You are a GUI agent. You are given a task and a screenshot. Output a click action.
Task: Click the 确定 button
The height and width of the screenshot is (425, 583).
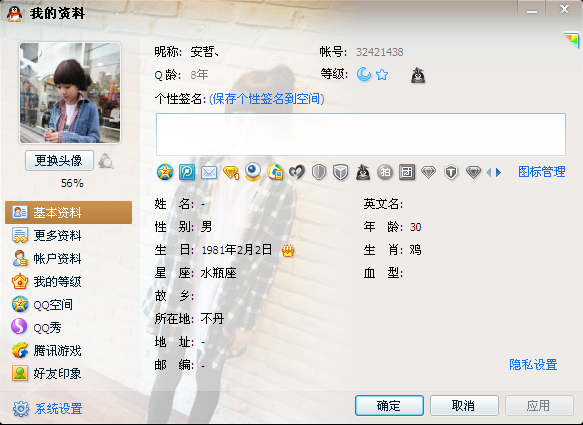click(389, 405)
